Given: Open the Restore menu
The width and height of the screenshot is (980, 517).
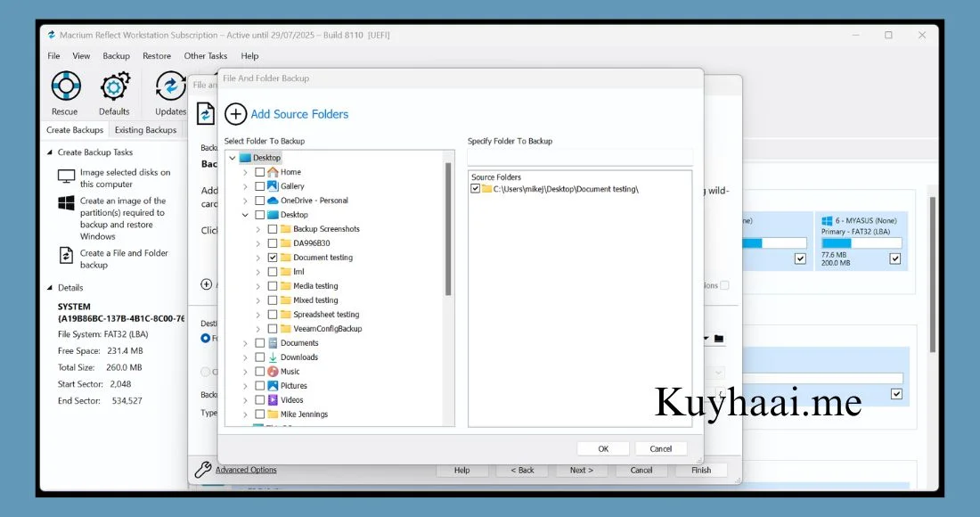Looking at the screenshot, I should click(x=156, y=55).
